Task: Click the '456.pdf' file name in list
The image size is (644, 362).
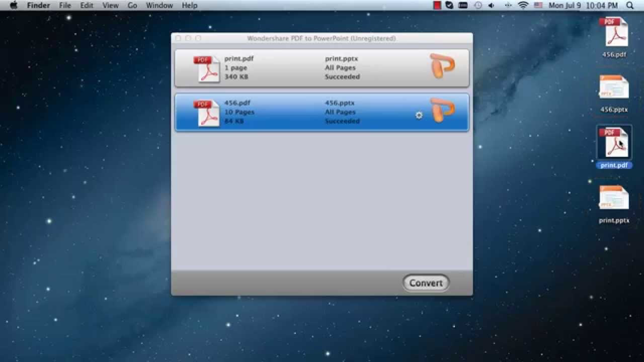Action: (237, 103)
